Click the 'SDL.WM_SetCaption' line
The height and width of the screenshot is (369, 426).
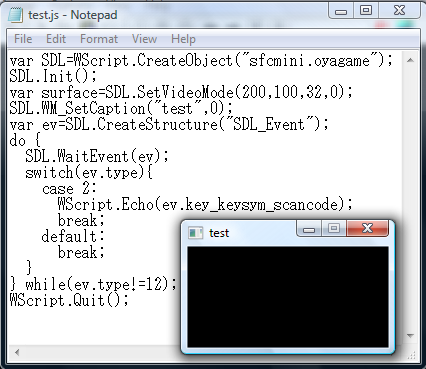(121, 108)
